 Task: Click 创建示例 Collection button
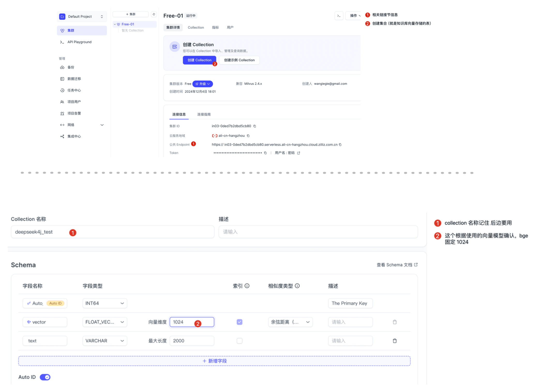tap(239, 60)
